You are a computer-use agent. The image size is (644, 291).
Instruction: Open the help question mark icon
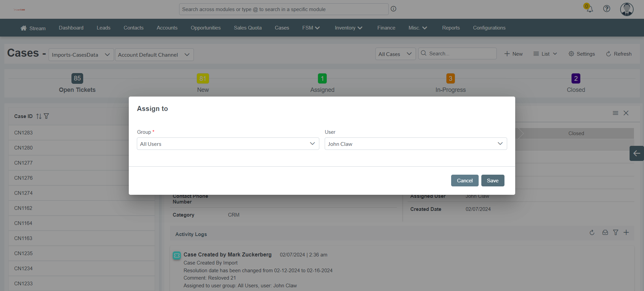606,9
